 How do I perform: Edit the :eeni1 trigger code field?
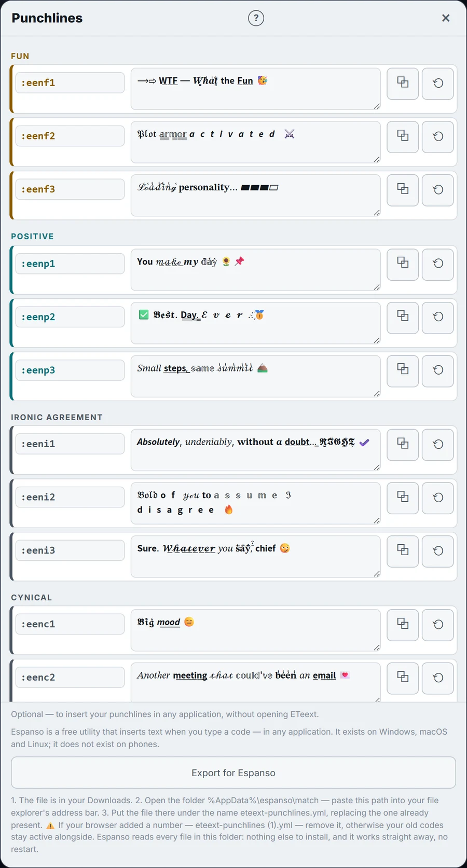point(70,444)
